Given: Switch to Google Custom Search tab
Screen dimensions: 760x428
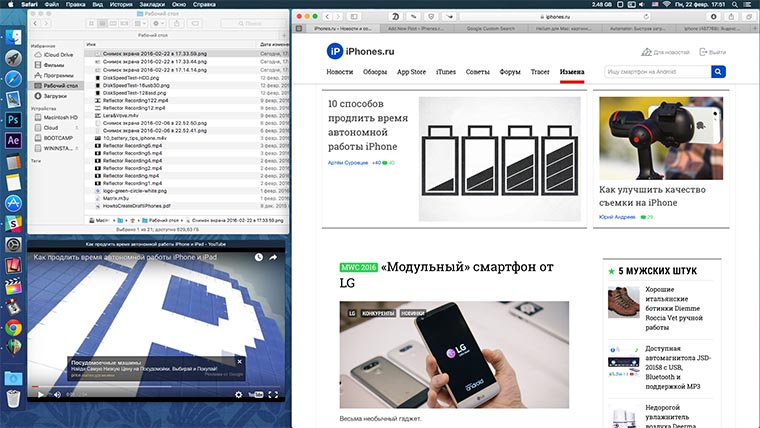Looking at the screenshot, I should pos(491,29).
